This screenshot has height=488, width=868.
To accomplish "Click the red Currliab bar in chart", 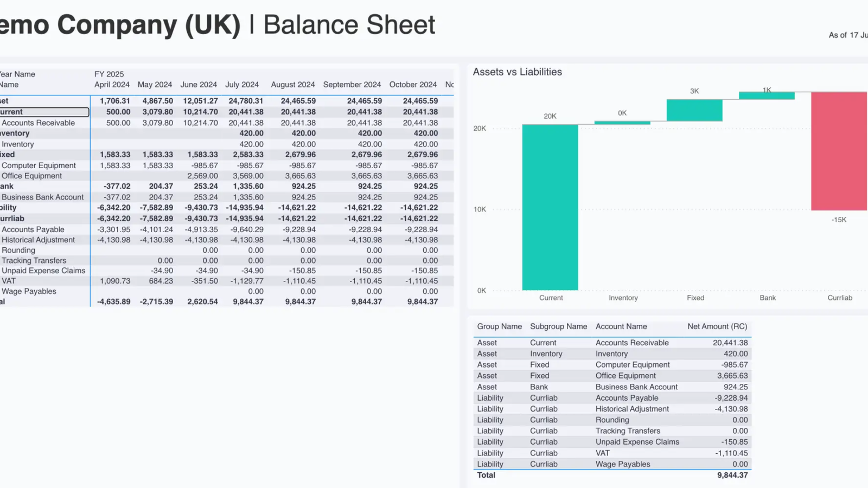I will click(x=839, y=151).
